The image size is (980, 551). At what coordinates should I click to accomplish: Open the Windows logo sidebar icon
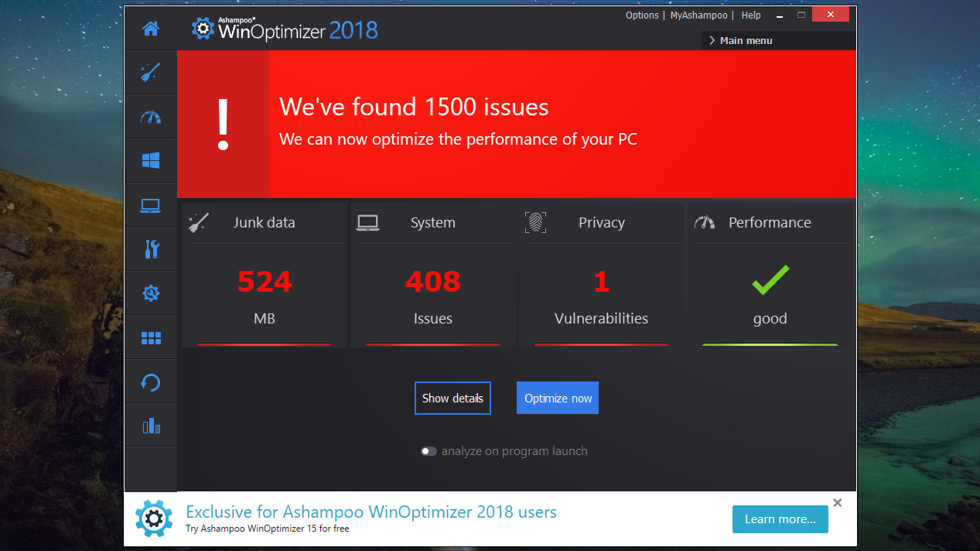151,161
